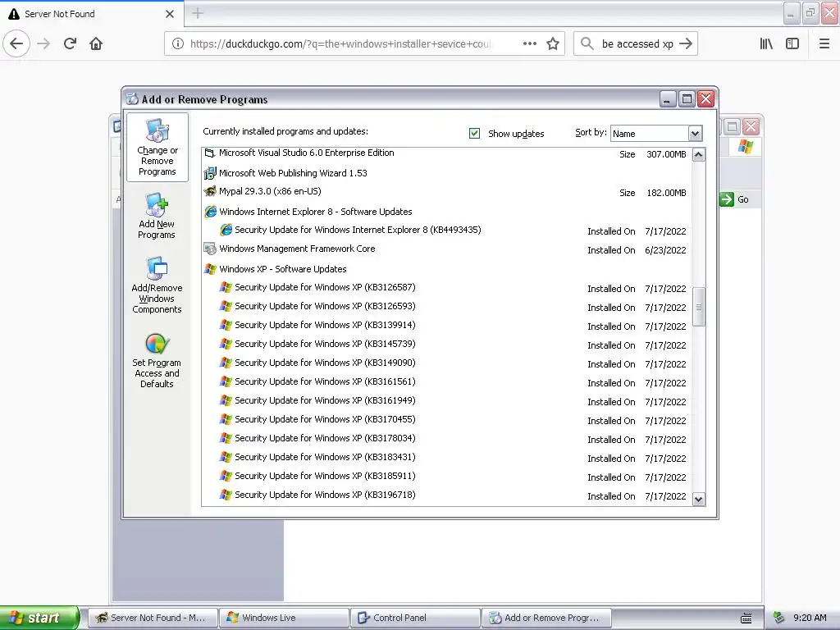
Task: Click the Add or Remove Programs title bar icon
Action: pos(132,98)
